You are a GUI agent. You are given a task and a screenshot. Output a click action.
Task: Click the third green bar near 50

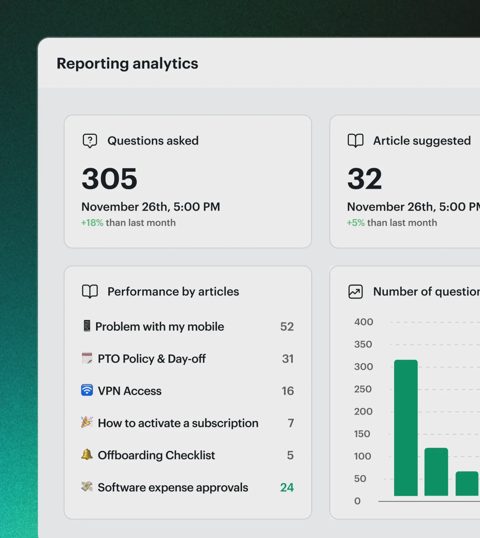click(x=467, y=484)
